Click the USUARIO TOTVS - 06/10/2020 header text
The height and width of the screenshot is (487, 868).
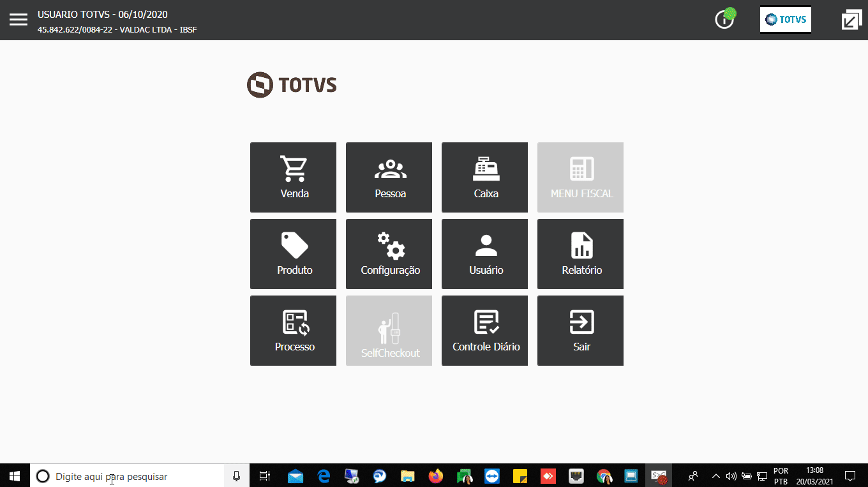(x=103, y=14)
